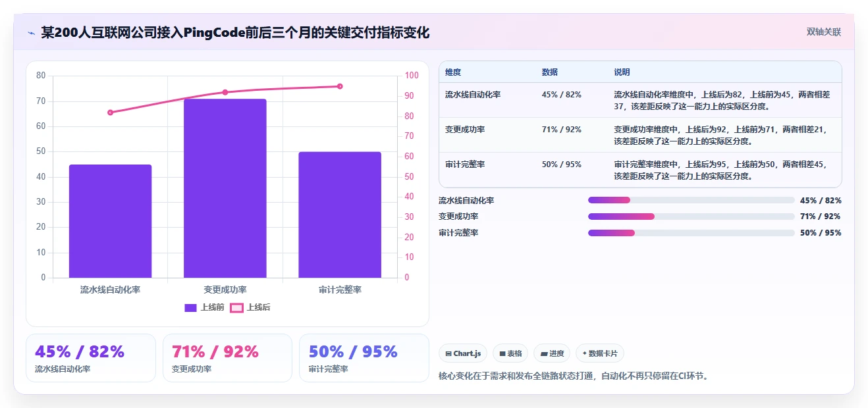
Task: Open the 45% / 82% 流水线自动化率 stat card
Action: (91, 358)
